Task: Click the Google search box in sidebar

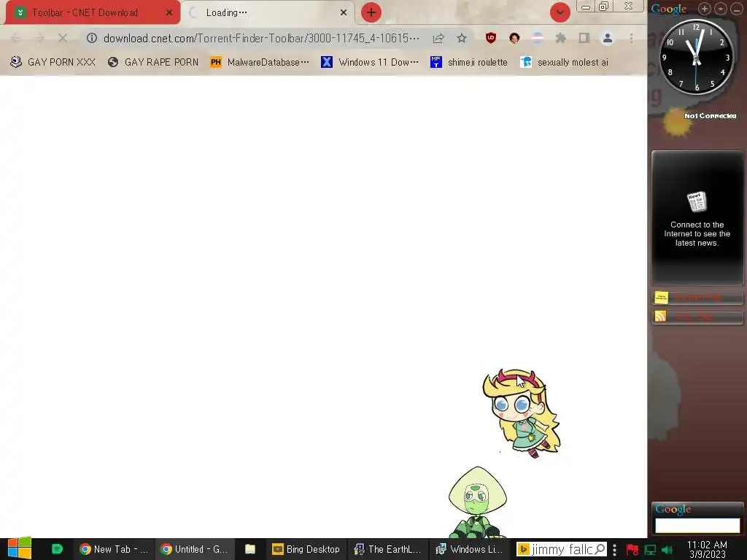Action: (697, 525)
